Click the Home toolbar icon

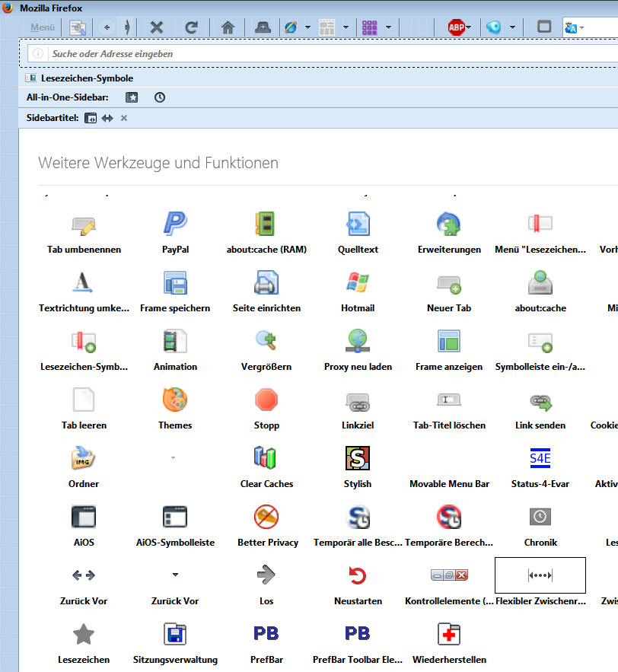tap(228, 27)
